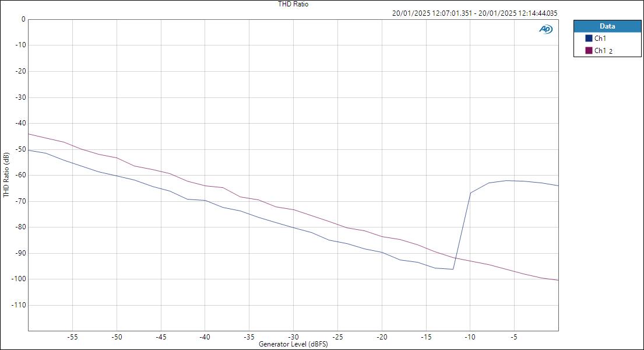Image resolution: width=644 pixels, height=350 pixels.
Task: Click the -110 tick on y-axis
Action: (x=19, y=304)
